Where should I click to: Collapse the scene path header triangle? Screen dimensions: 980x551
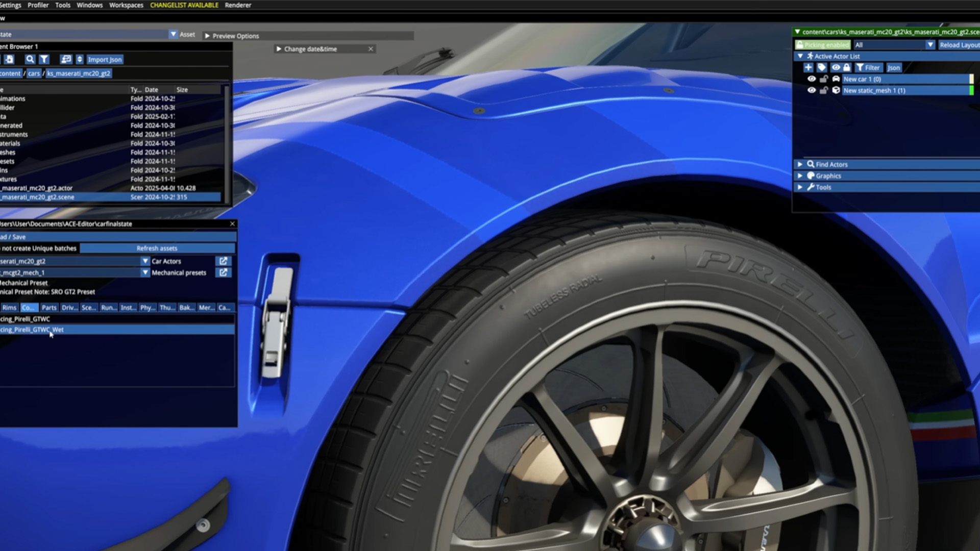point(797,32)
